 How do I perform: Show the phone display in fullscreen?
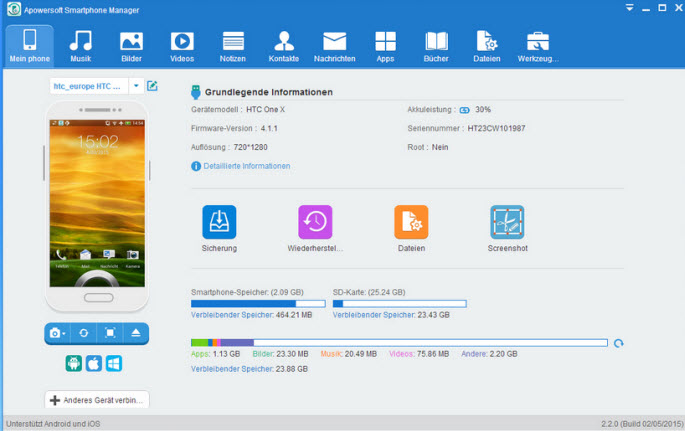pos(110,333)
